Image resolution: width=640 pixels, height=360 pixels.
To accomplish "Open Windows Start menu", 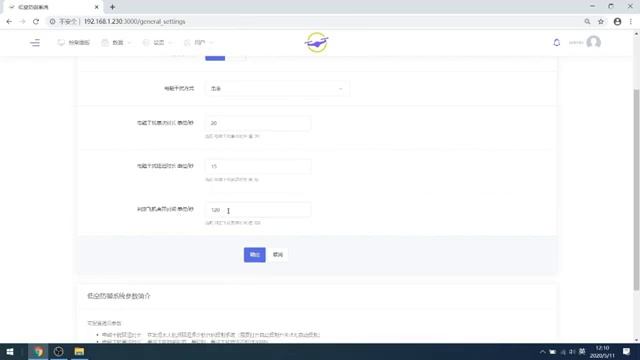I will pyautogui.click(x=10, y=351).
